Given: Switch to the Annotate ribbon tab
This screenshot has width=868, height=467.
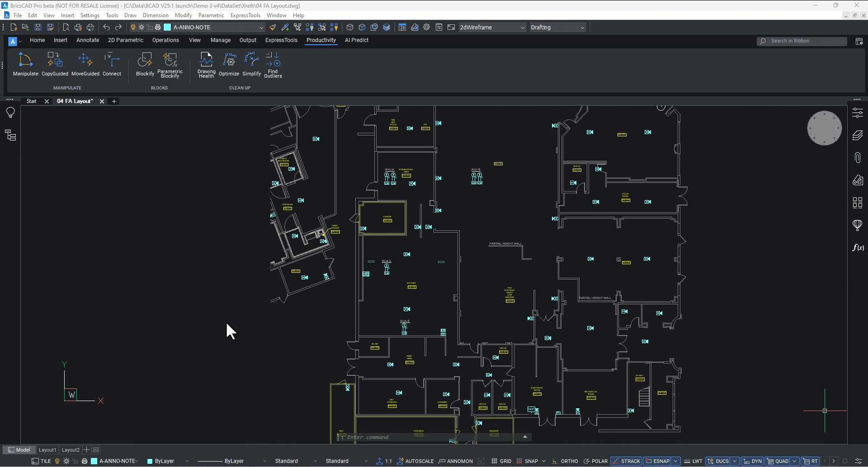Looking at the screenshot, I should [x=87, y=40].
